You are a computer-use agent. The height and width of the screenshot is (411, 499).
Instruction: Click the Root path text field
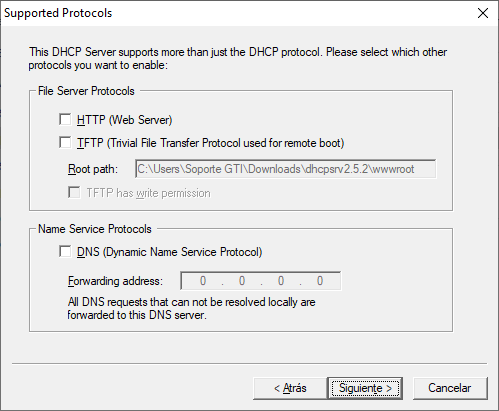(x=285, y=169)
